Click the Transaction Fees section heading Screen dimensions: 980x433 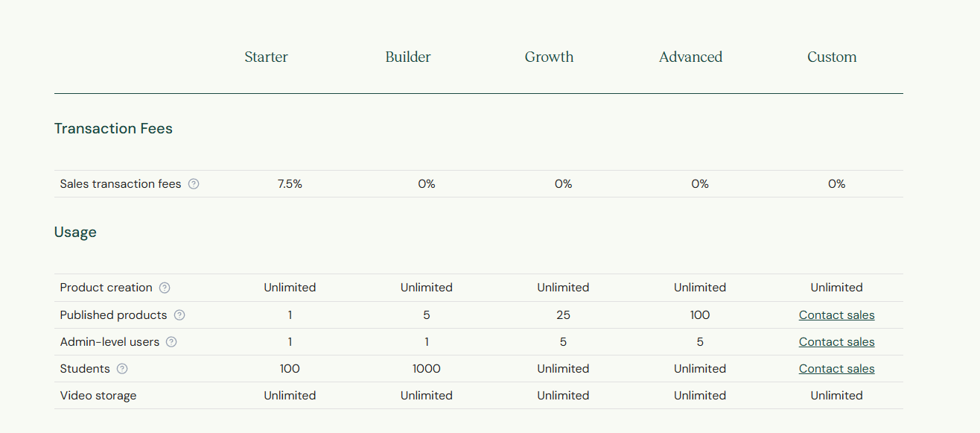click(113, 129)
